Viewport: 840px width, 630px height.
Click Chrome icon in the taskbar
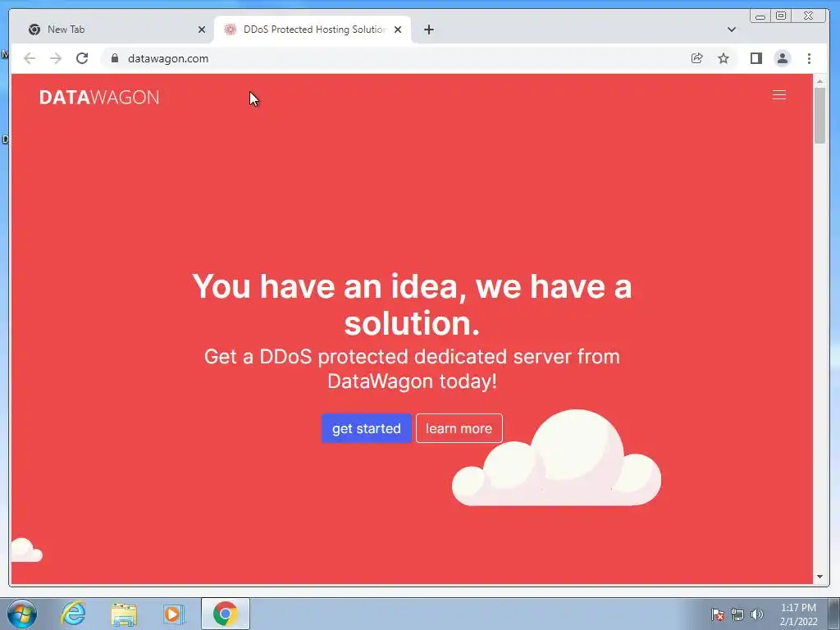click(225, 614)
